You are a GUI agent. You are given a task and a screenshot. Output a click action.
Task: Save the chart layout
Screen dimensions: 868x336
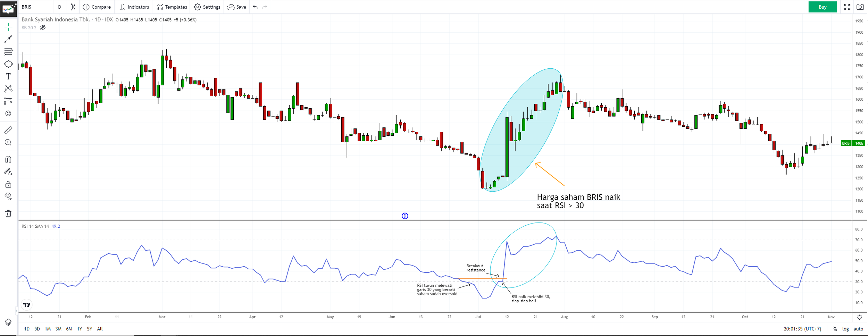point(237,7)
